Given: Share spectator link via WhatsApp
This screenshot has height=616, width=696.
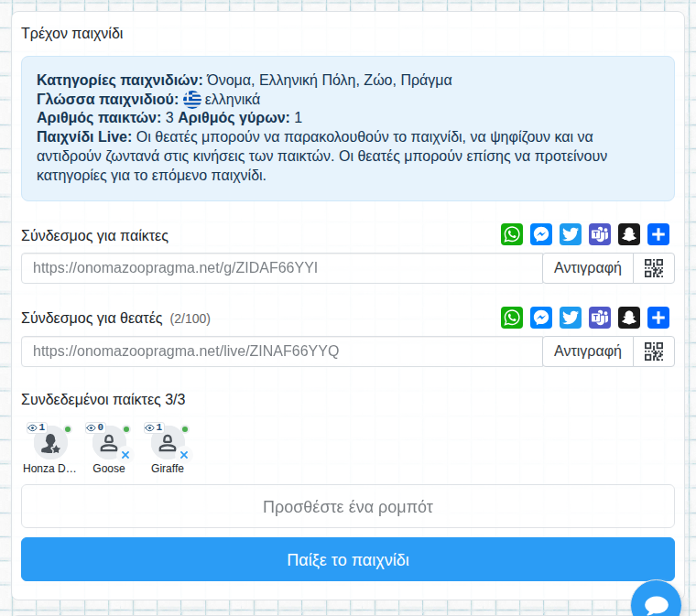Looking at the screenshot, I should tap(512, 318).
